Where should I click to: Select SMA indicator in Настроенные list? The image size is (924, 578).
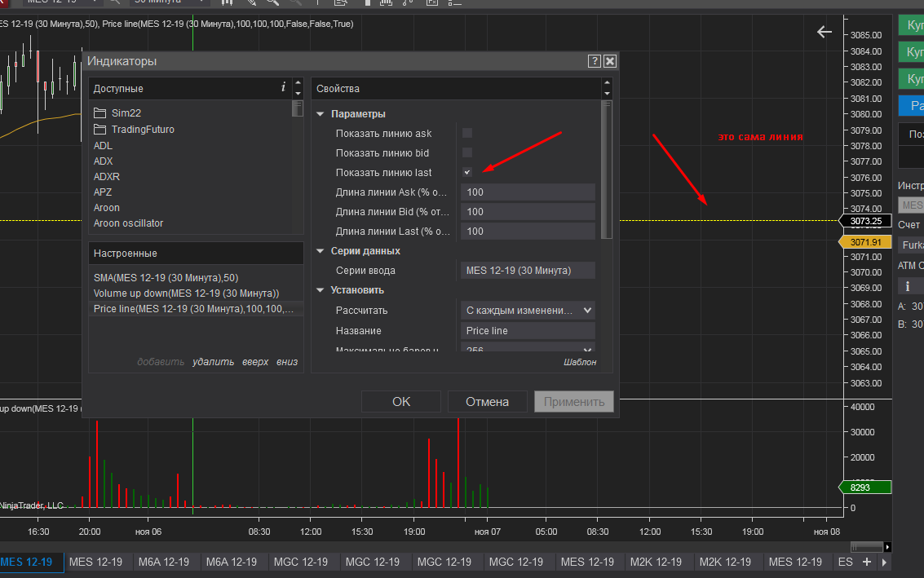click(166, 278)
